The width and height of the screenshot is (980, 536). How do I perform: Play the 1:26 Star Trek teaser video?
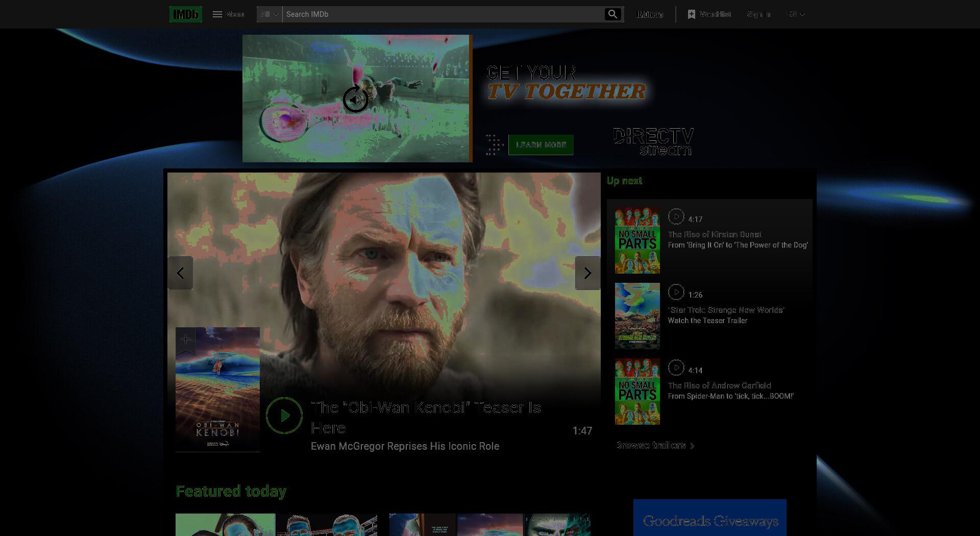[676, 292]
